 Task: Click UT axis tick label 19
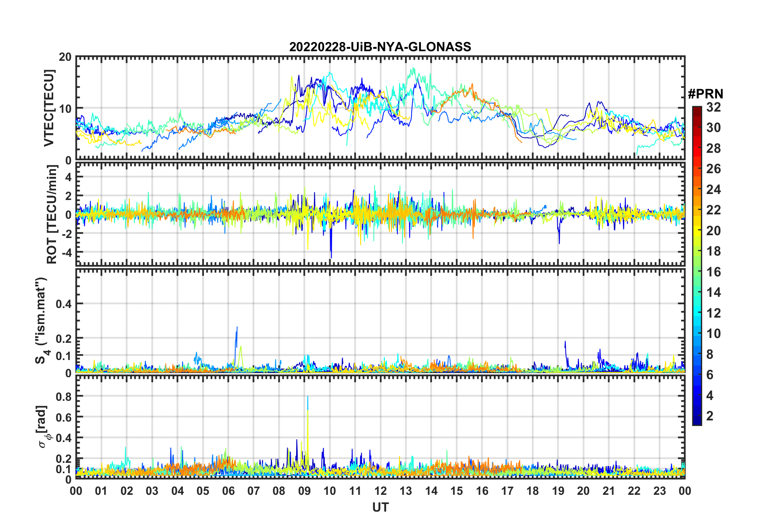558,491
